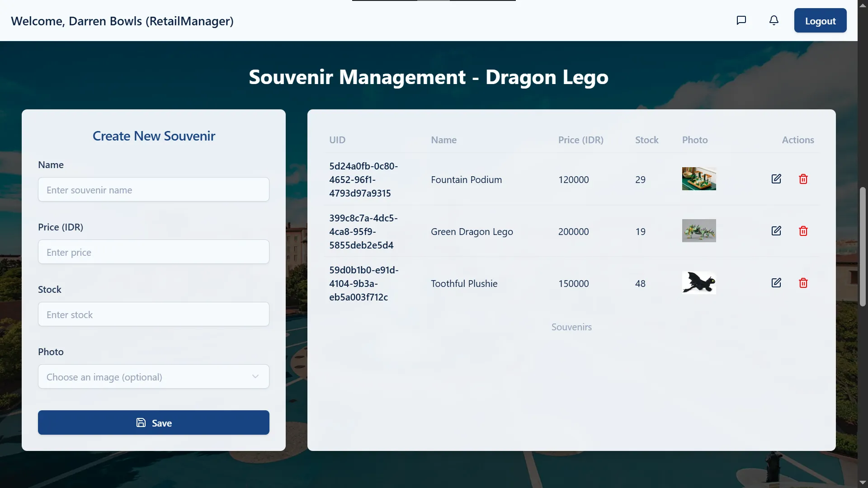Click the Enter price field
Viewport: 868px width, 488px height.
point(153,252)
